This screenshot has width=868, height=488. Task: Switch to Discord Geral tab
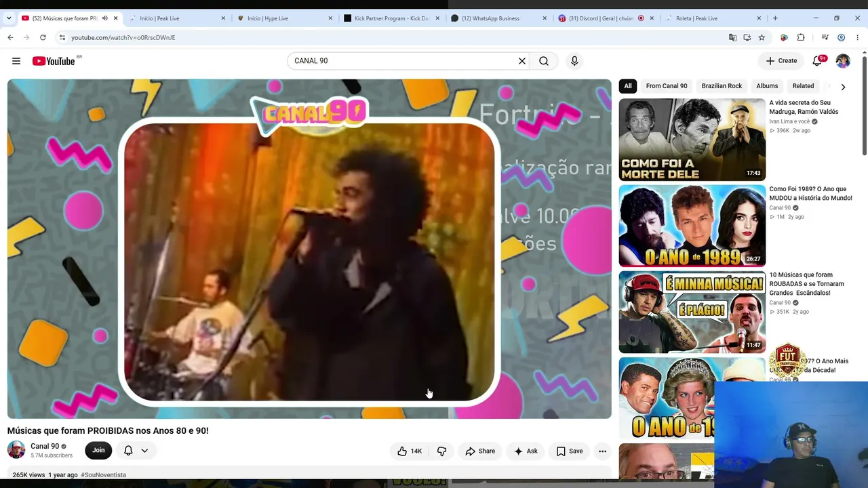tap(606, 18)
